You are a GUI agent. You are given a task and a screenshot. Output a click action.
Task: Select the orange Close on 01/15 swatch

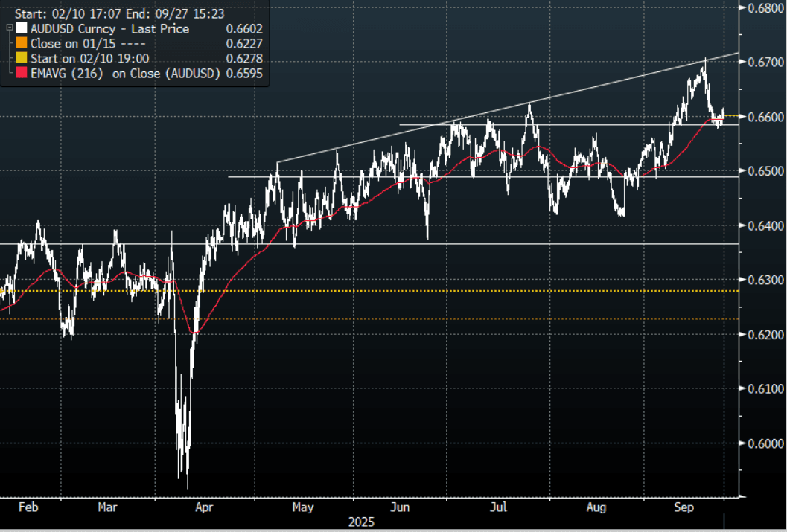coord(19,44)
